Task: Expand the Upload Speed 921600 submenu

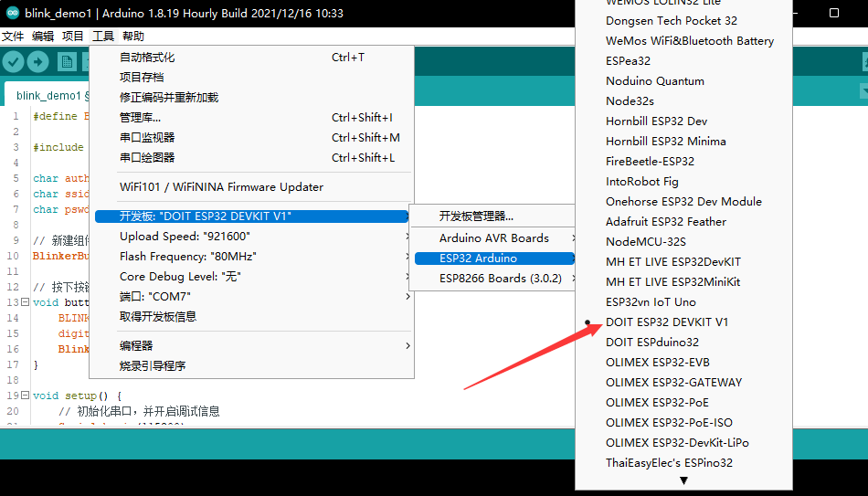Action: tap(252, 237)
